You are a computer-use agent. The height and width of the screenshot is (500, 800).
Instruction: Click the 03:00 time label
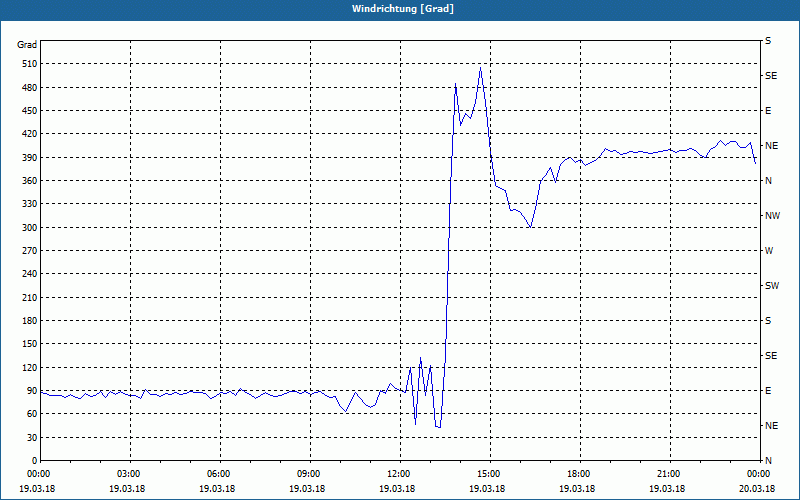click(x=127, y=474)
